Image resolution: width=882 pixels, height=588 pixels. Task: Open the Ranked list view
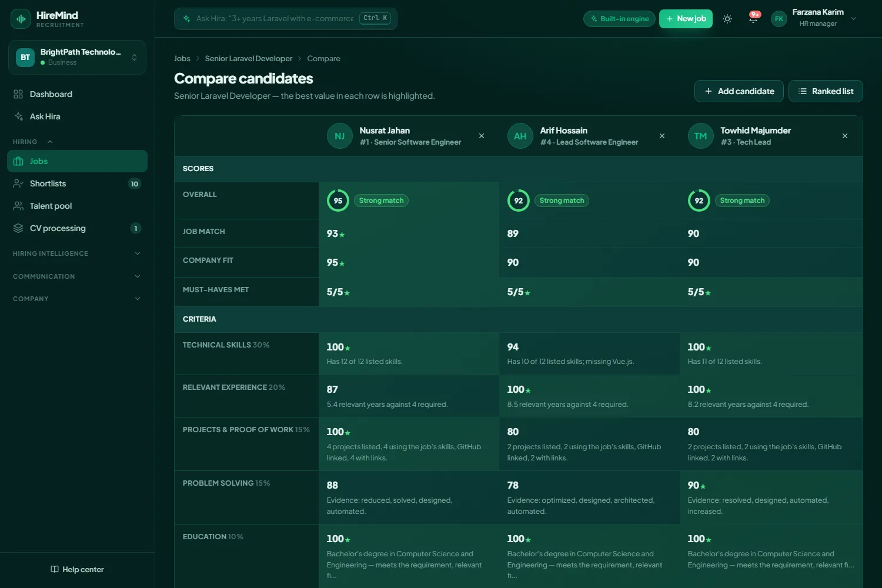(x=826, y=91)
